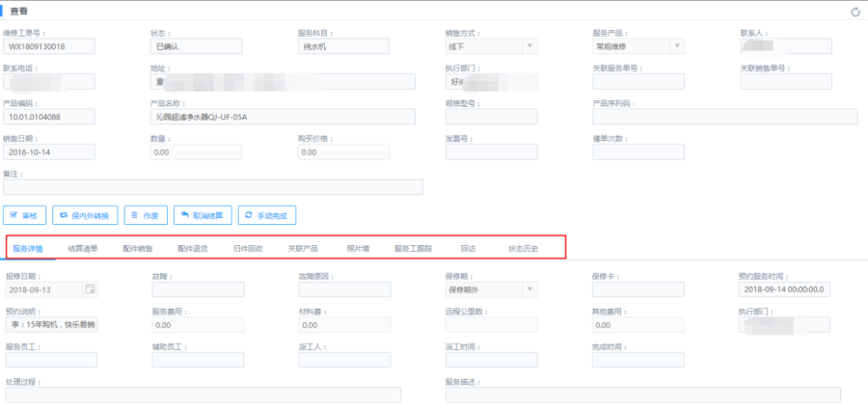Click the 处理过程 text field
The width and height of the screenshot is (868, 411).
[x=203, y=395]
